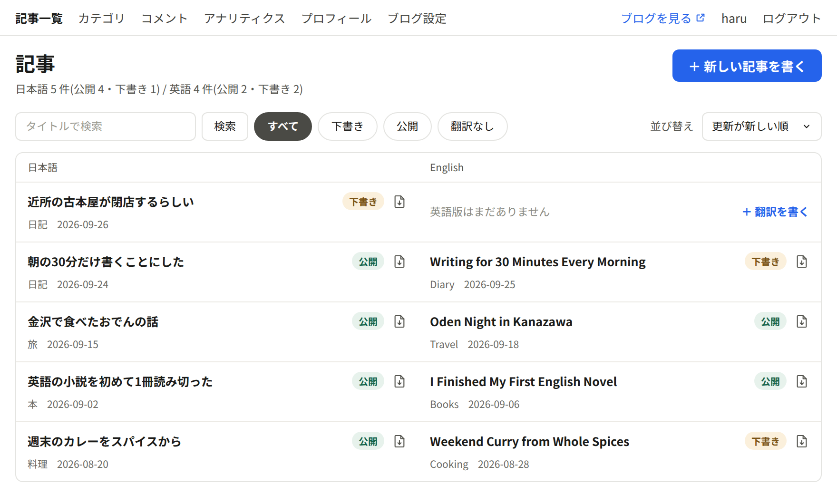Download icon for Weekend Curry from Whole Spices

coord(802,441)
